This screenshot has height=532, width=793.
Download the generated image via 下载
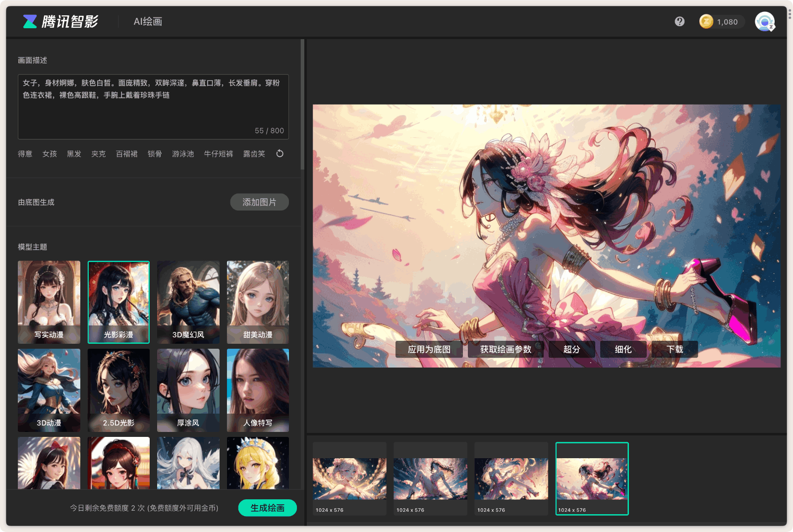pos(675,349)
